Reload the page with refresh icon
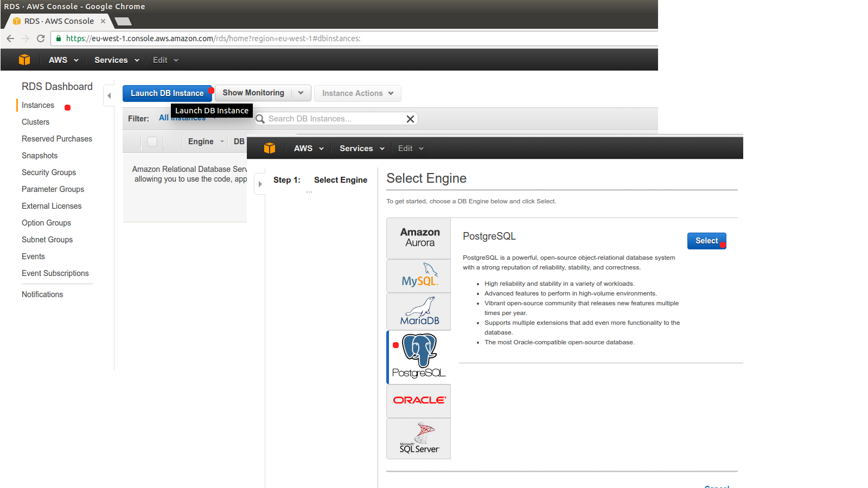 click(41, 38)
